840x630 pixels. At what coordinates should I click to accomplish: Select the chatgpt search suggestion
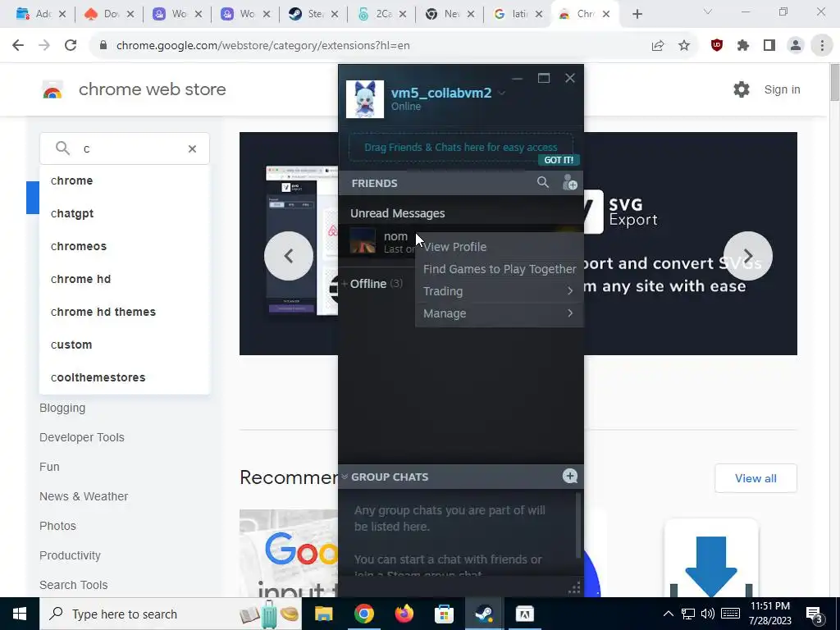[x=125, y=214]
